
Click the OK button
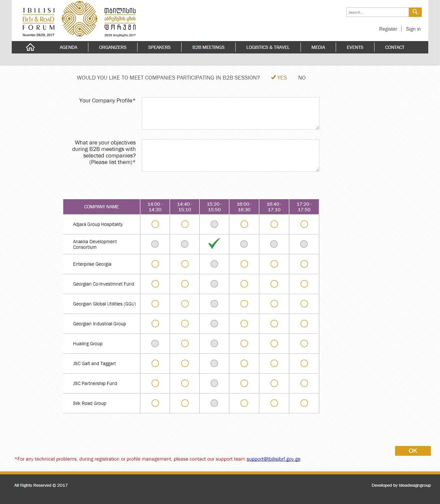point(413,451)
